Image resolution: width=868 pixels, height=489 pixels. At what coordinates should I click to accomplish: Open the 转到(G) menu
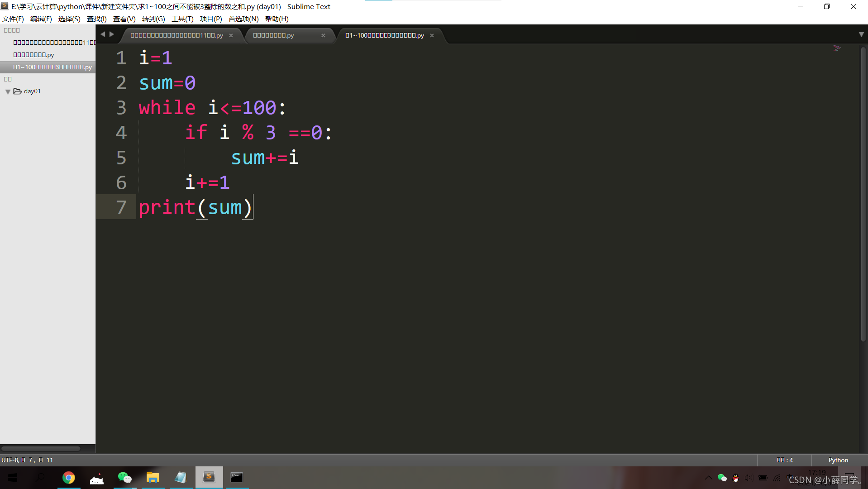click(153, 19)
